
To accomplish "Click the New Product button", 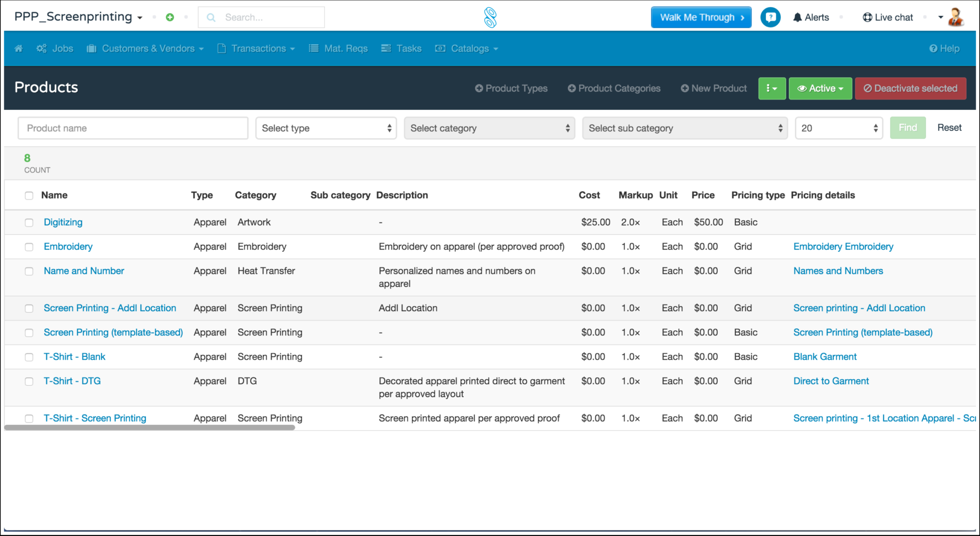I will click(713, 88).
